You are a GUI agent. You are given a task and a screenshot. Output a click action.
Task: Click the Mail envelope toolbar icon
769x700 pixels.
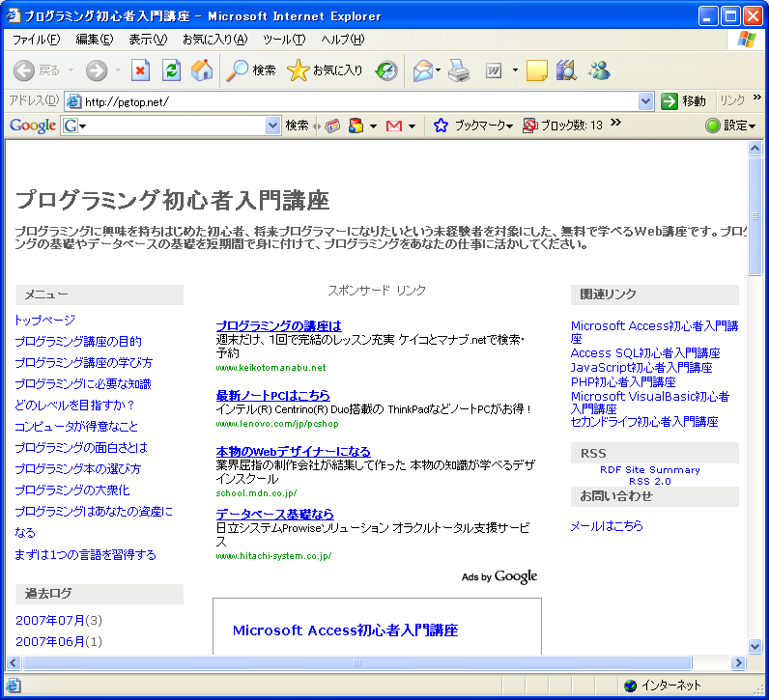(423, 70)
